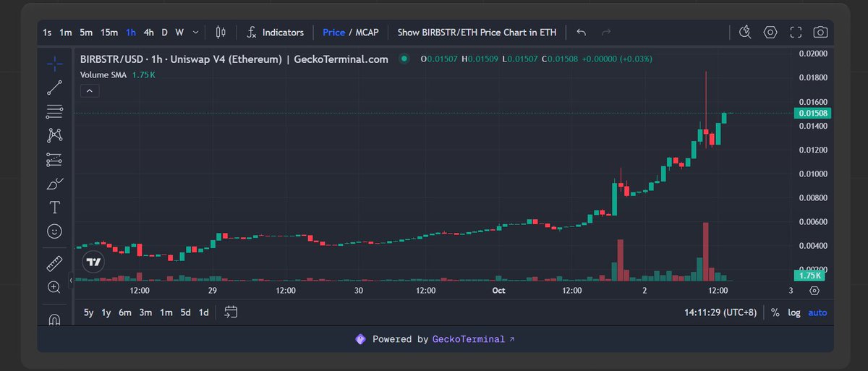The width and height of the screenshot is (868, 371).
Task: Click the Oct date axis label
Action: 498,291
